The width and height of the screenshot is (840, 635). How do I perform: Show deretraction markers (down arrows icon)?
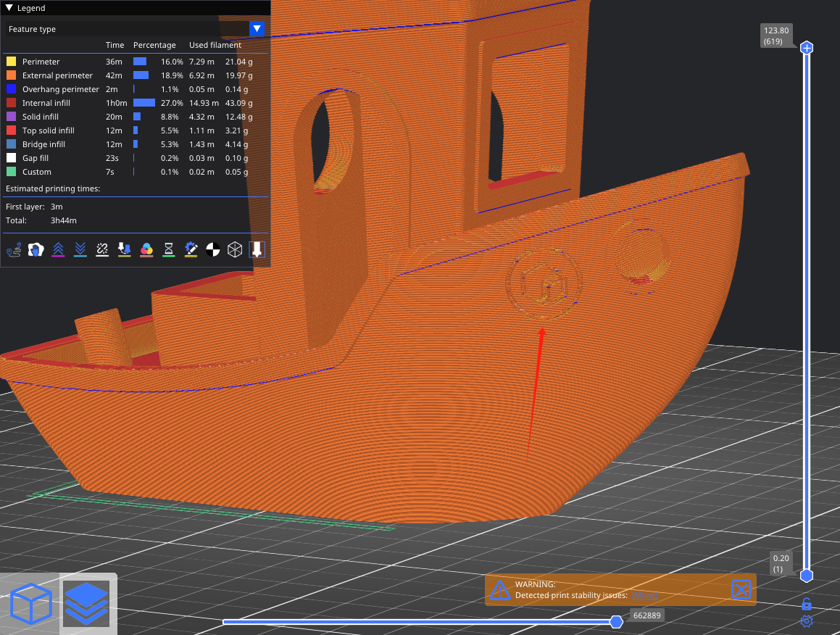tap(80, 249)
